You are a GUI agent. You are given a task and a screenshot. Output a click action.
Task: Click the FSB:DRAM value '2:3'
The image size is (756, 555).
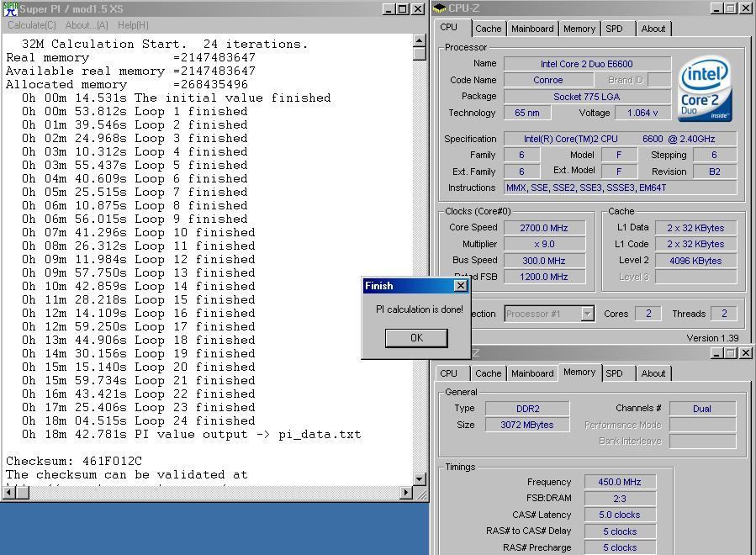[620, 498]
